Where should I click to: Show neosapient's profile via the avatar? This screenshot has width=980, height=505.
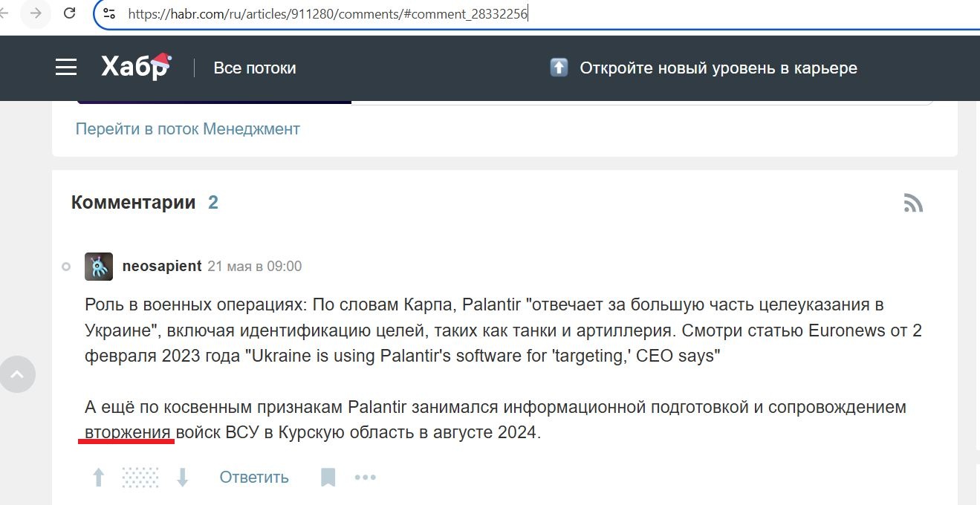click(99, 266)
